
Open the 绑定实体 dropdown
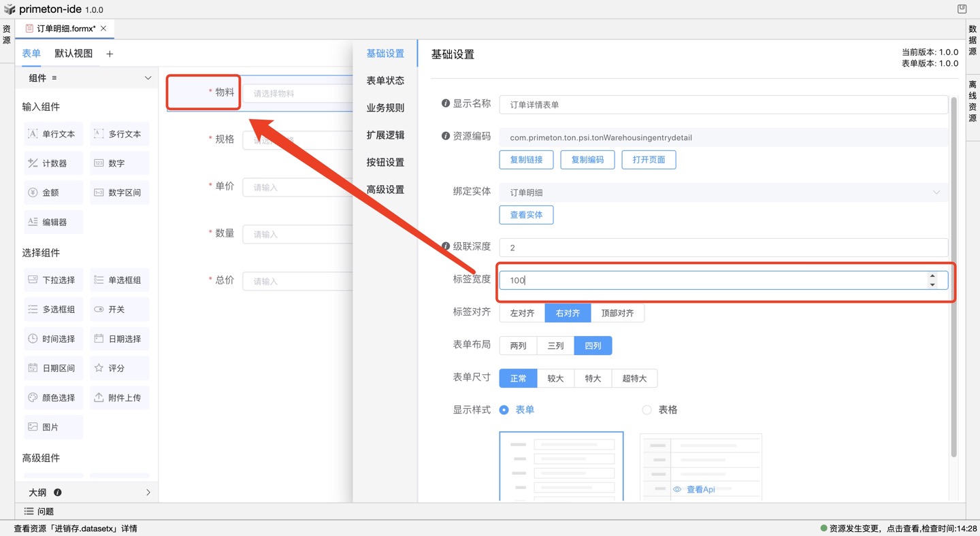[x=723, y=192]
